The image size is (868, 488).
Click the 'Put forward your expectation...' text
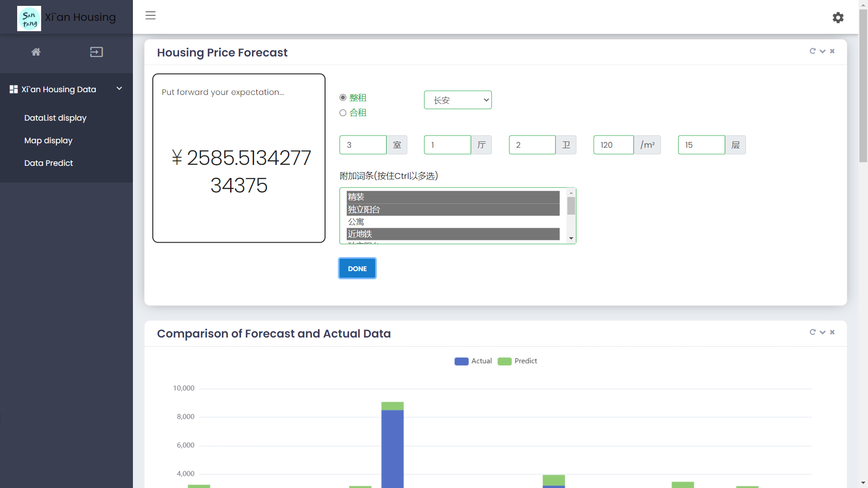click(x=223, y=92)
